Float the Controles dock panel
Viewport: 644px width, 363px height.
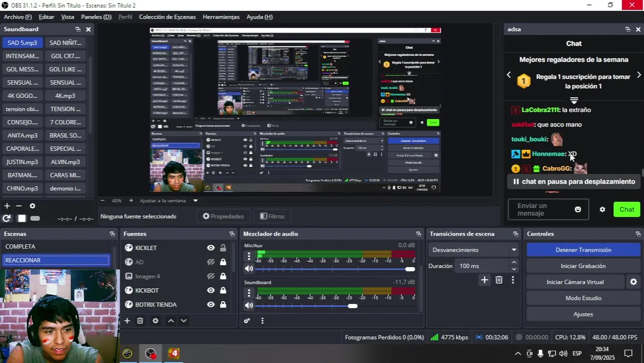(638, 234)
